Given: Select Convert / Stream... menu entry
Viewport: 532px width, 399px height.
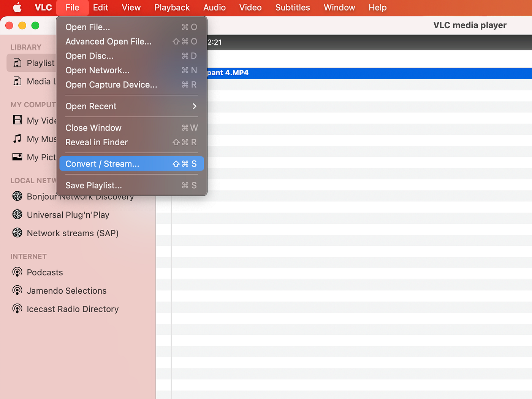Looking at the screenshot, I should point(131,164).
